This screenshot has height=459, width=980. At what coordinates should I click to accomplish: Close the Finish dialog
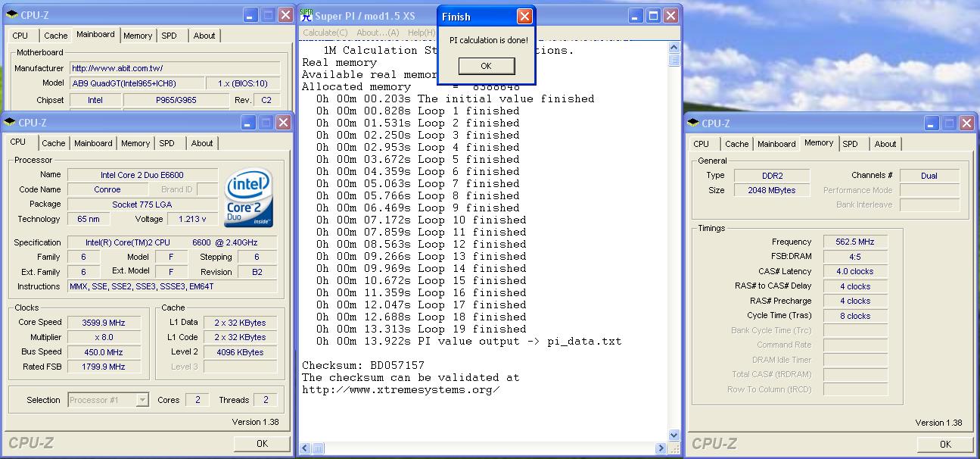pyautogui.click(x=524, y=17)
